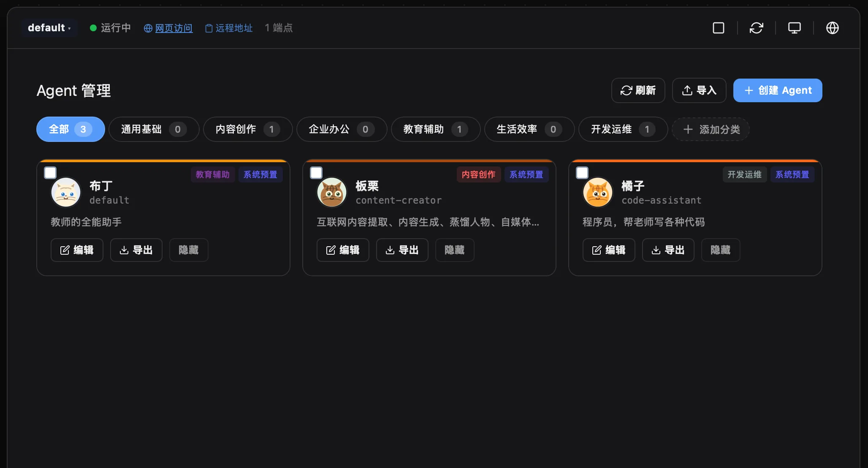Click the 布丁 agent name

pyautogui.click(x=101, y=186)
